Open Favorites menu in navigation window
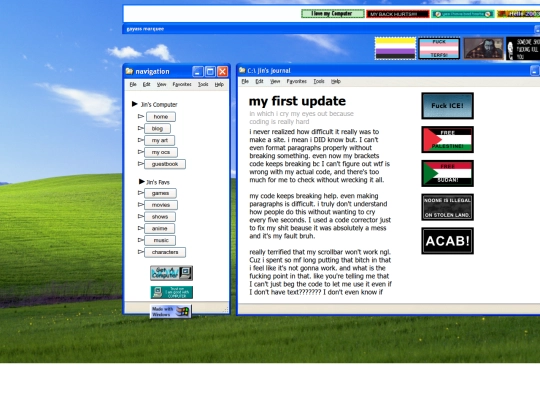 (182, 84)
